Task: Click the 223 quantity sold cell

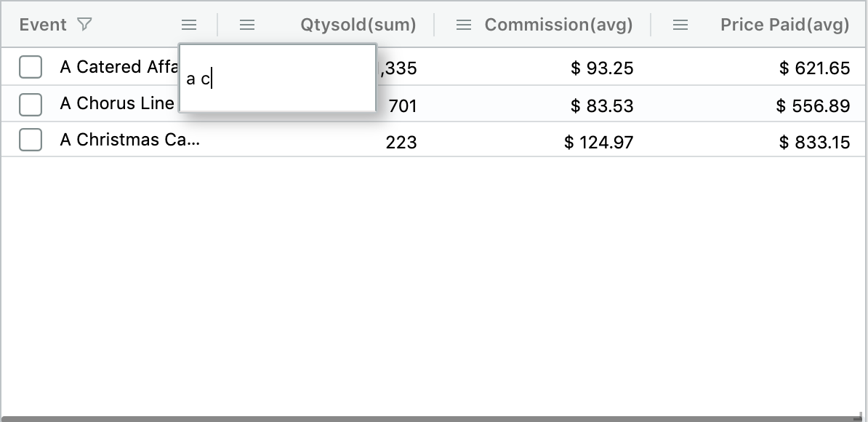Action: pyautogui.click(x=401, y=143)
